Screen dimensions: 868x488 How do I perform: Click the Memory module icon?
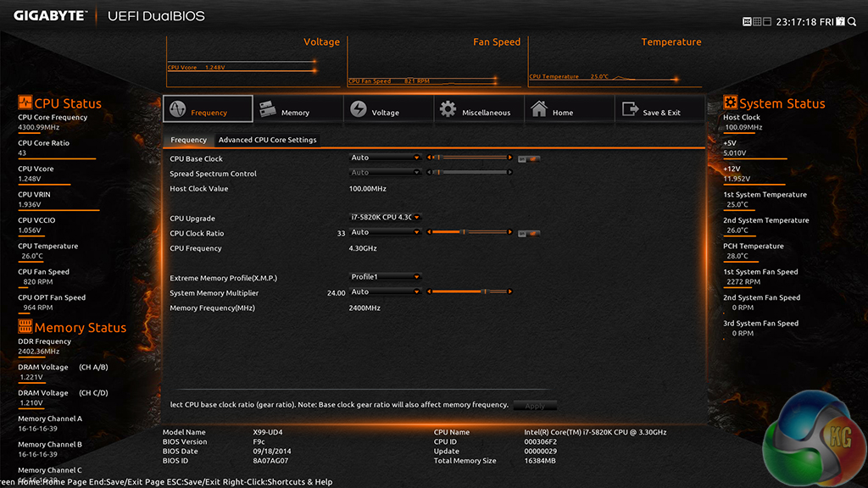pos(268,110)
